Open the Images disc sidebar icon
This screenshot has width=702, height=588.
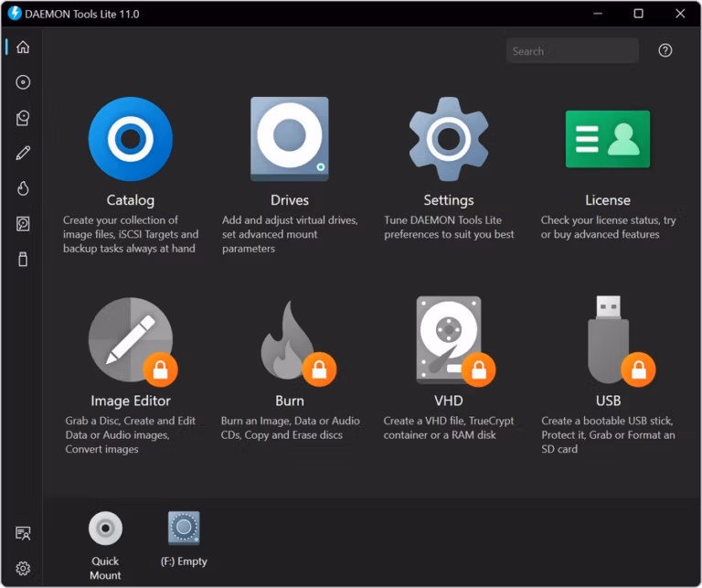(23, 82)
